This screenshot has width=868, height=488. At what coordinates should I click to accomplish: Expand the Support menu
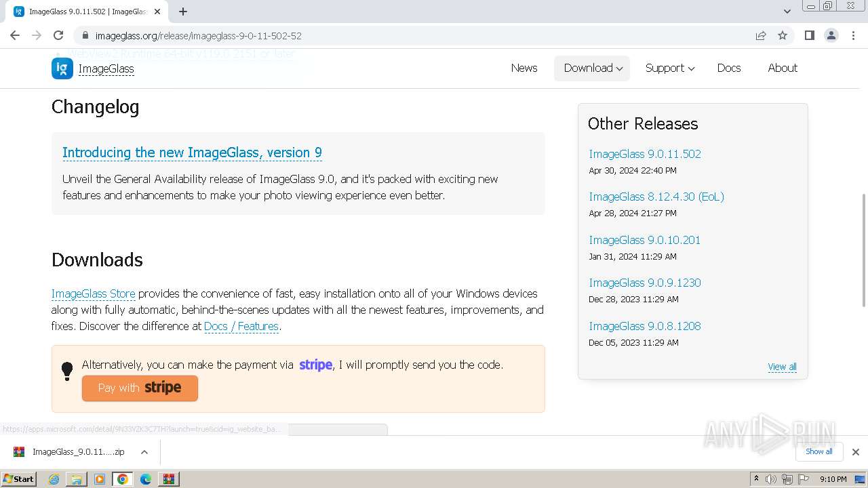click(x=669, y=68)
